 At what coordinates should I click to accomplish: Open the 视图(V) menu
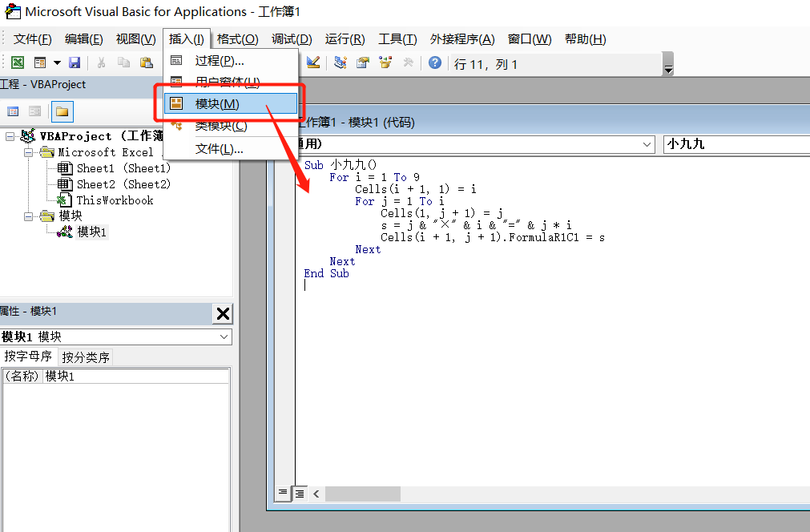pyautogui.click(x=136, y=39)
